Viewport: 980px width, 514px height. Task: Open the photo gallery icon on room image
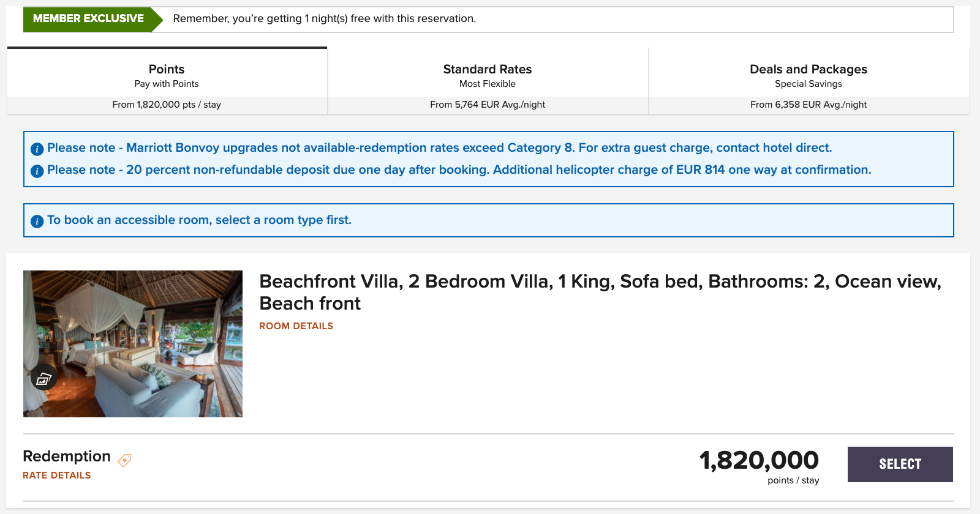43,378
